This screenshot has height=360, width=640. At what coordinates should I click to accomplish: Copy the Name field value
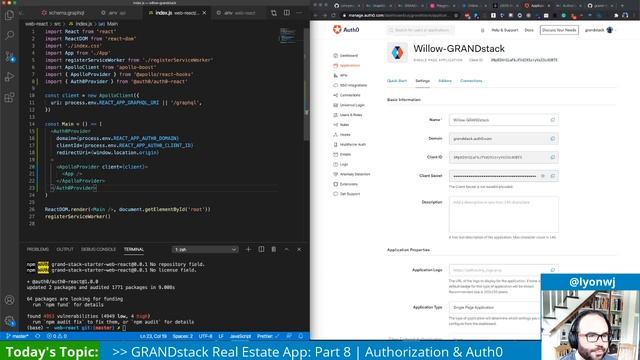coord(553,120)
